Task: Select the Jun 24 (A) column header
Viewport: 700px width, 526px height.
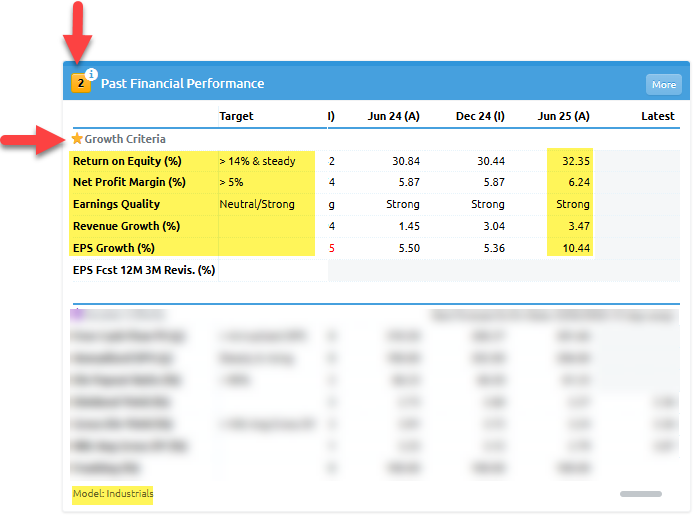Action: (x=394, y=116)
